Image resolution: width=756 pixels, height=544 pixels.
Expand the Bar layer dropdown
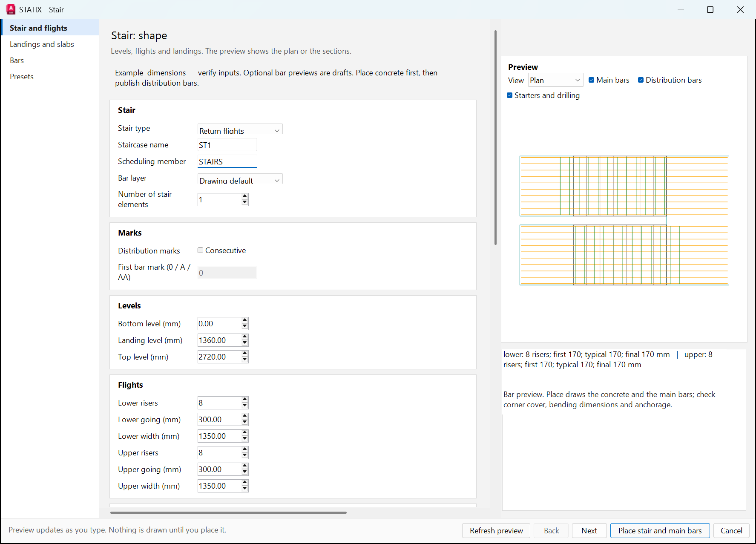pos(240,180)
